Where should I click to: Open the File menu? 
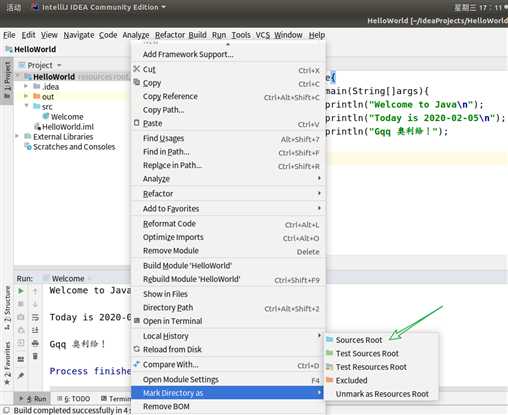coord(9,35)
